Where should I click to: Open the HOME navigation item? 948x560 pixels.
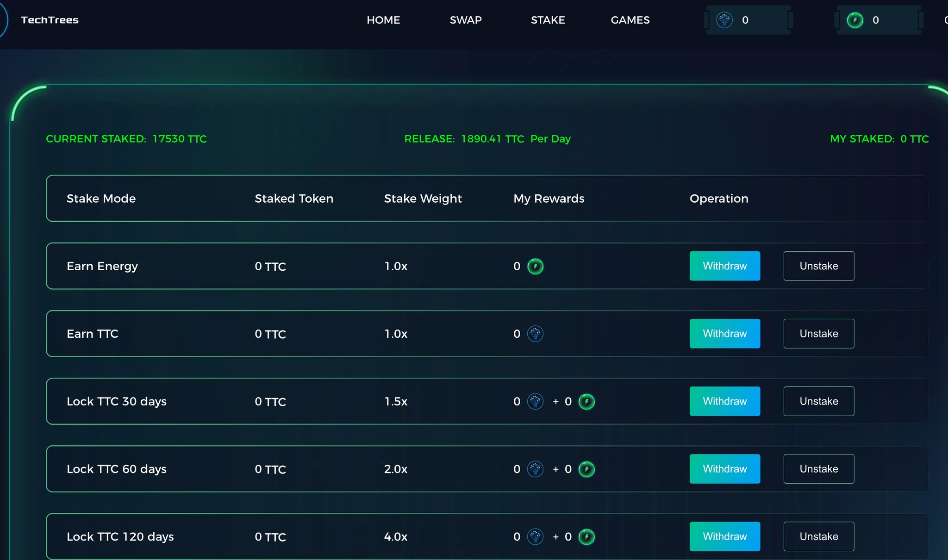click(x=383, y=20)
